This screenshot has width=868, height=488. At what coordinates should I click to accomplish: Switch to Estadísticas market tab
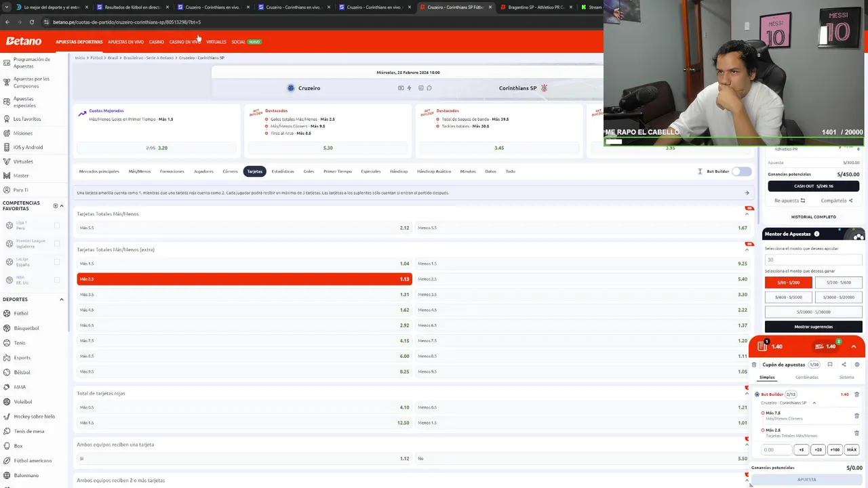point(283,171)
